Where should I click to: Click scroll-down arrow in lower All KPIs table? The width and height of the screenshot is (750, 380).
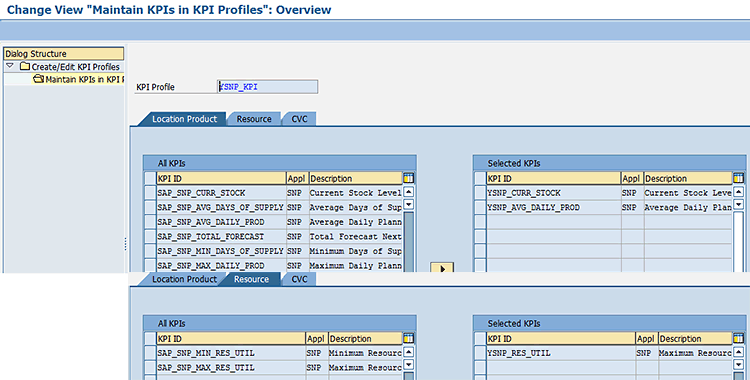[x=408, y=365]
